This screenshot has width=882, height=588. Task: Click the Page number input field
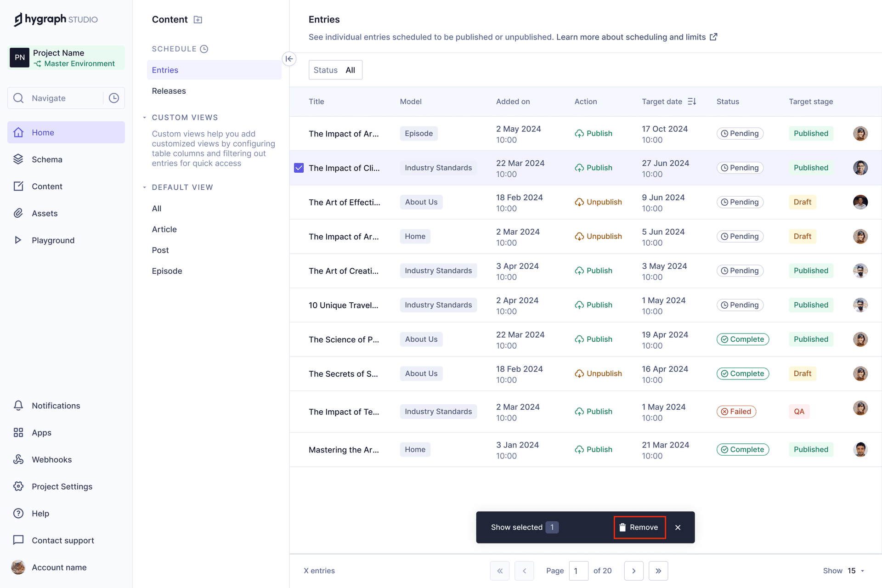578,571
